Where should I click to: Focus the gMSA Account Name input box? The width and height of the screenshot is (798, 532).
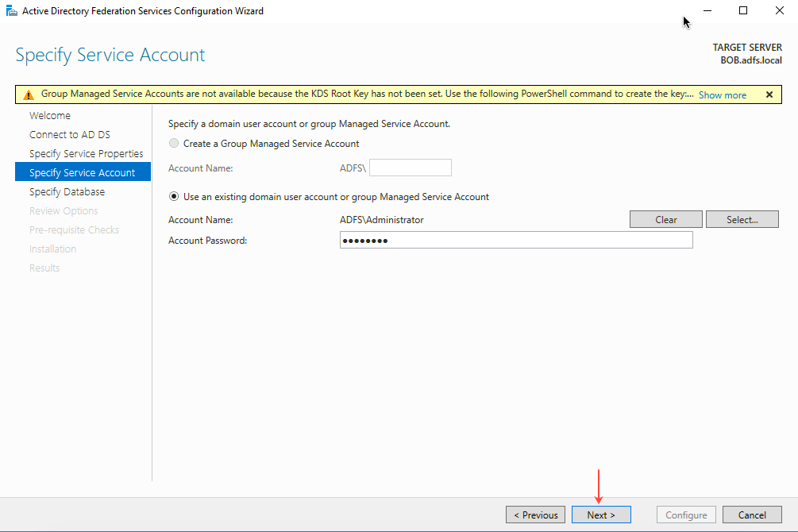coord(410,168)
